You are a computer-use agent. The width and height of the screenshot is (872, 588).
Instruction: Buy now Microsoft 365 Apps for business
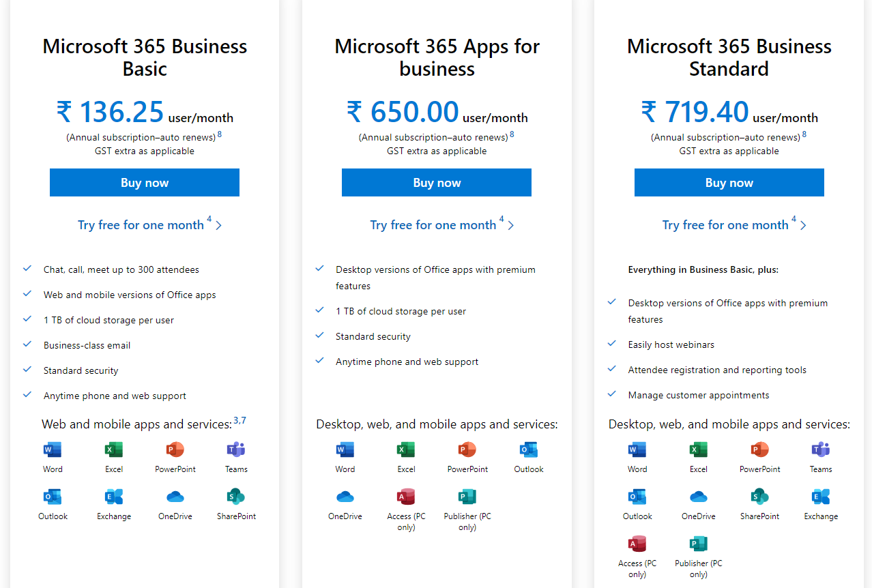(x=437, y=183)
